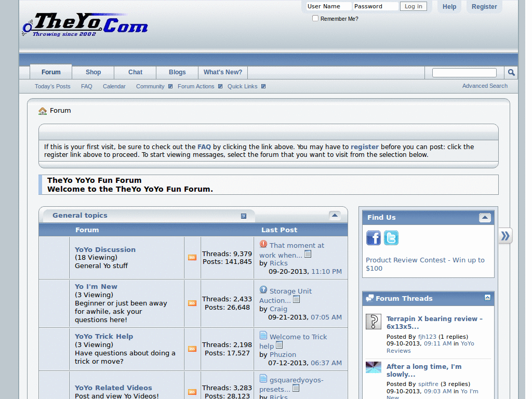Click Ricks under That moment at work

tap(278, 263)
